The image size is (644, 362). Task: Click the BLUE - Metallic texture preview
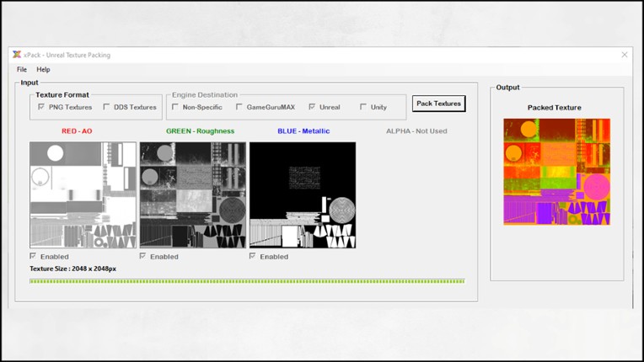tap(303, 194)
